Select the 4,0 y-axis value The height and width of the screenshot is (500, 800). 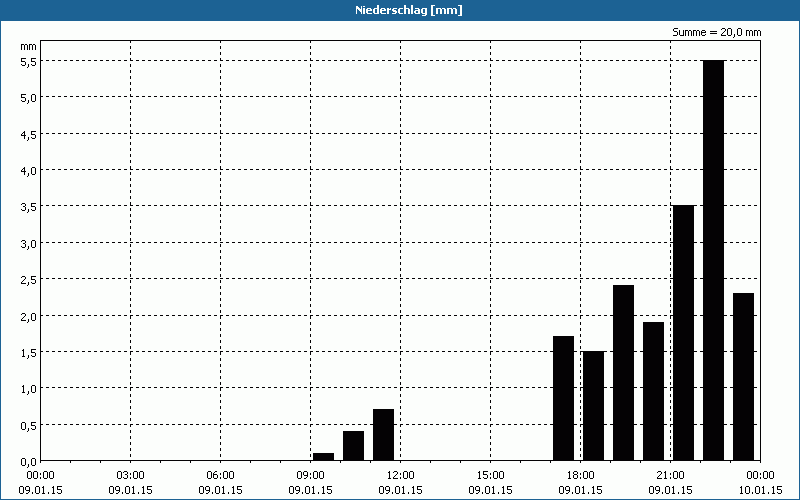30,170
